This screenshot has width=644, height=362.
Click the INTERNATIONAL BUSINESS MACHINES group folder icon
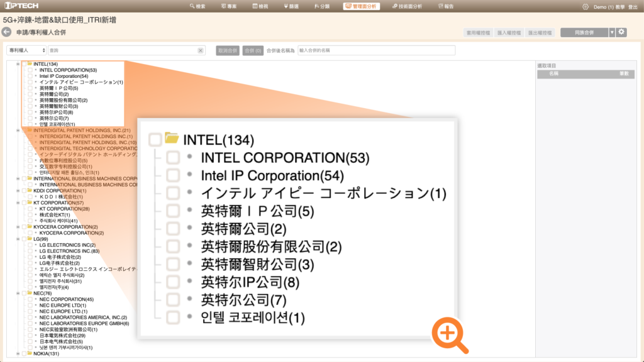point(30,178)
